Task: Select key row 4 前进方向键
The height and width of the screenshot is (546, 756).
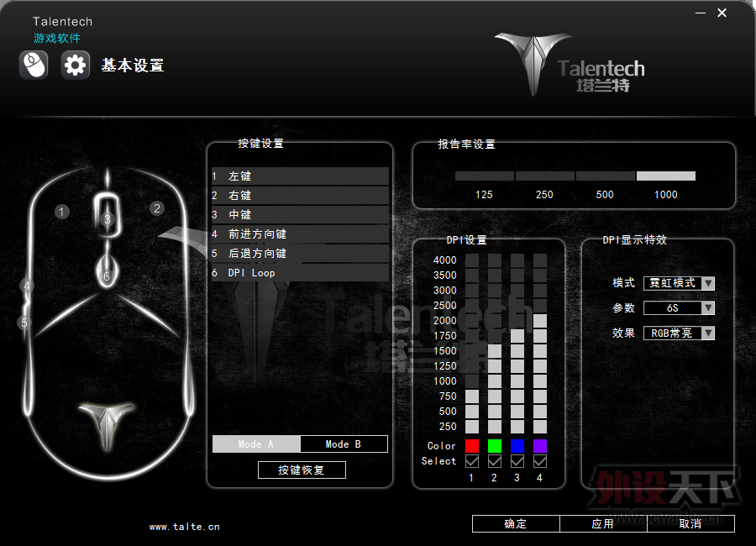Action: pyautogui.click(x=300, y=234)
